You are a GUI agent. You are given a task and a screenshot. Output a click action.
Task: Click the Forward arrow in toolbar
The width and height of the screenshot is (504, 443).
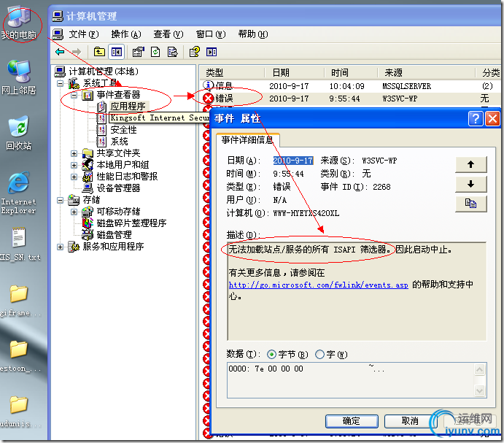pyautogui.click(x=76, y=52)
